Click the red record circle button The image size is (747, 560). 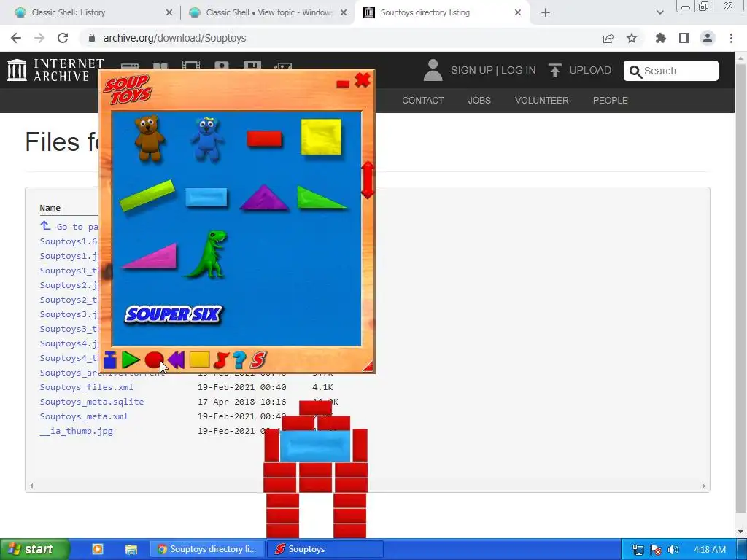154,360
